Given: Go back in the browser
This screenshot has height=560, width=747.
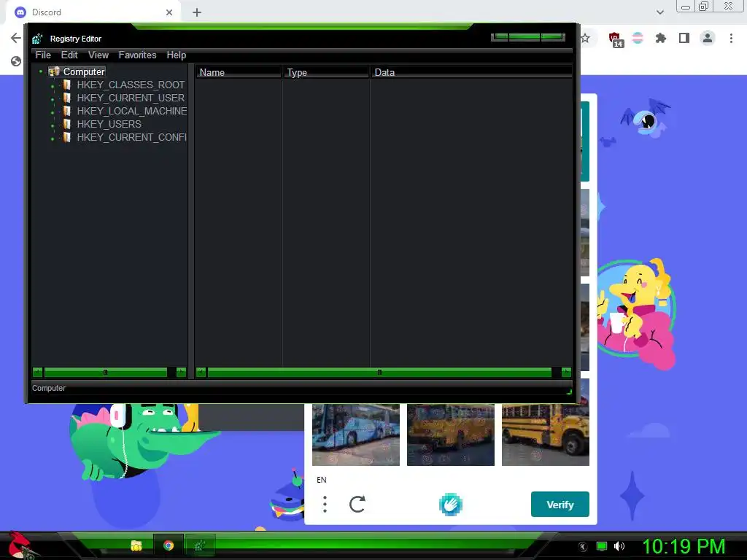Looking at the screenshot, I should [16, 38].
